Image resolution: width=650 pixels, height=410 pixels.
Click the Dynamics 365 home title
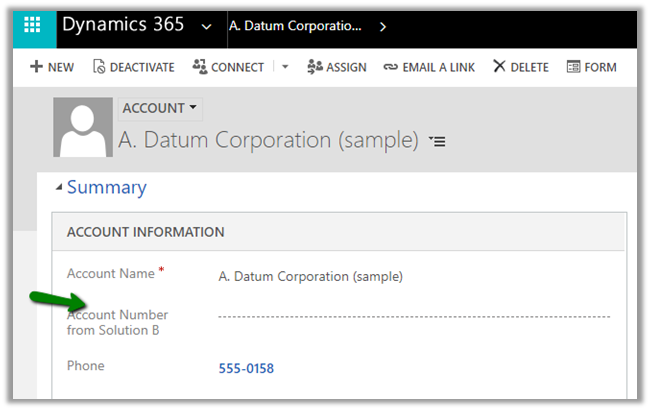(123, 26)
